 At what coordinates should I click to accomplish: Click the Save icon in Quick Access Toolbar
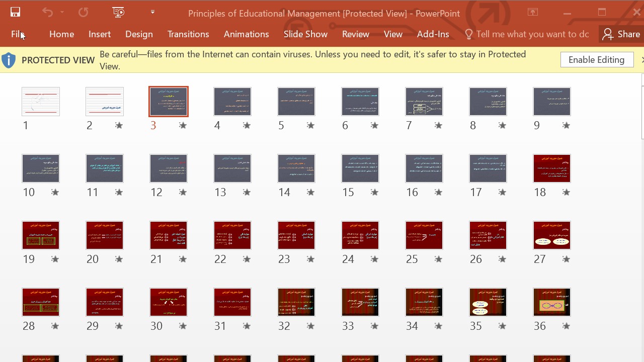[15, 13]
